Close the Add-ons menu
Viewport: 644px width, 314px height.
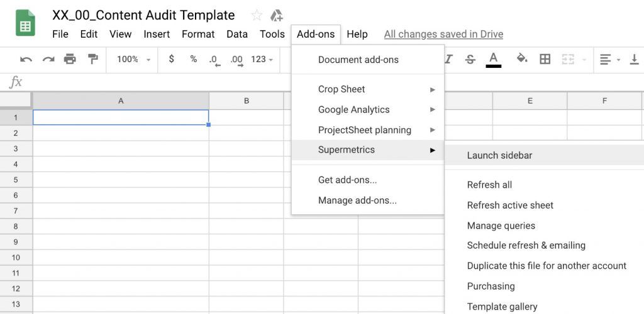pos(316,34)
